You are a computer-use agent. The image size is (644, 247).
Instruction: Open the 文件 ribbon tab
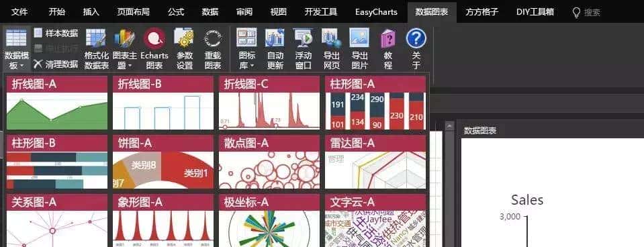(x=19, y=11)
